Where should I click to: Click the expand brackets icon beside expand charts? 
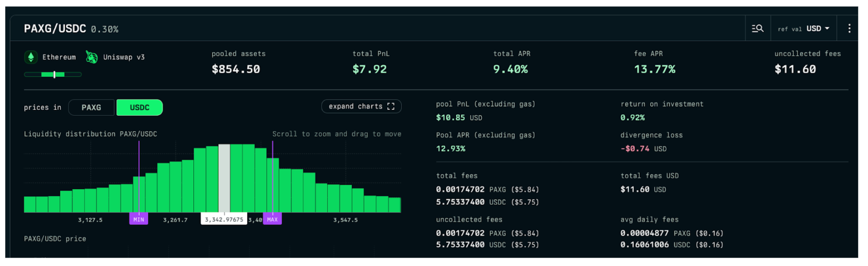click(x=391, y=107)
